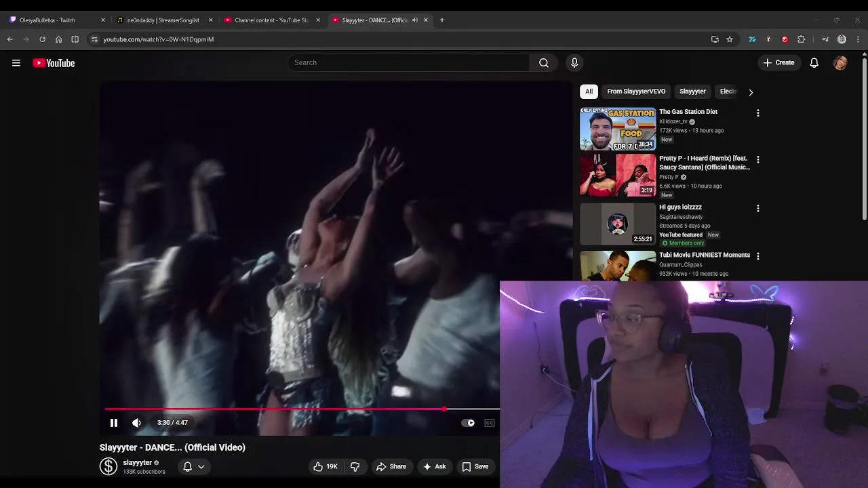Image resolution: width=868 pixels, height=488 pixels.
Task: Open the slayyyter channel avatar
Action: click(x=108, y=466)
